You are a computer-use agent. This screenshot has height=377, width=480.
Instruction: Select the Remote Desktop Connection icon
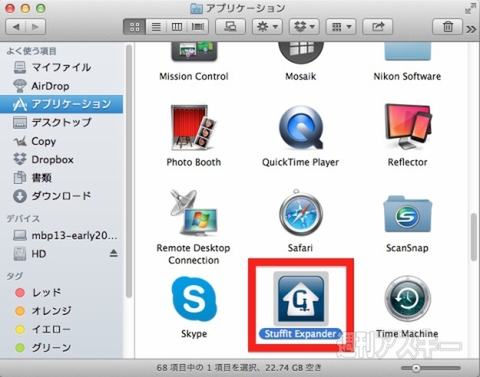click(x=193, y=213)
